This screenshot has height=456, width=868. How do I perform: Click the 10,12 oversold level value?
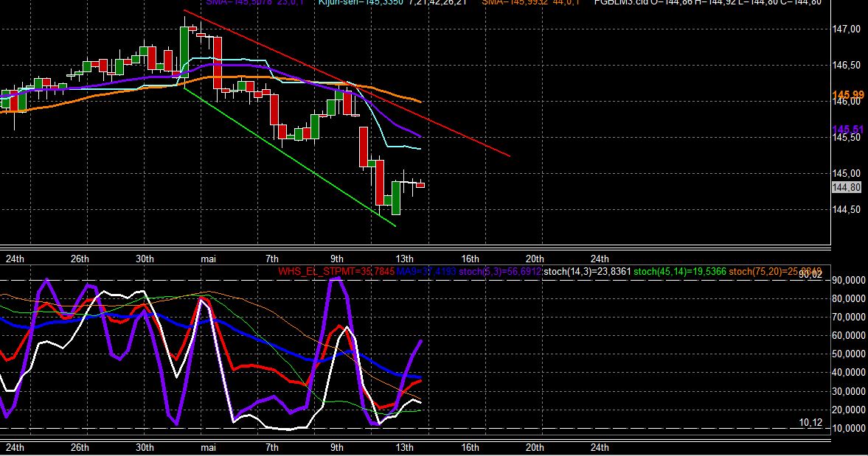click(810, 423)
